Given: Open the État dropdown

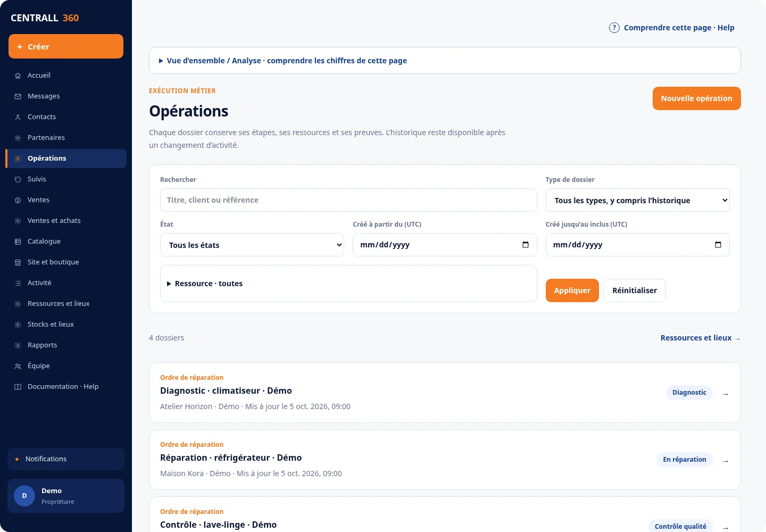Looking at the screenshot, I should pyautogui.click(x=252, y=245).
